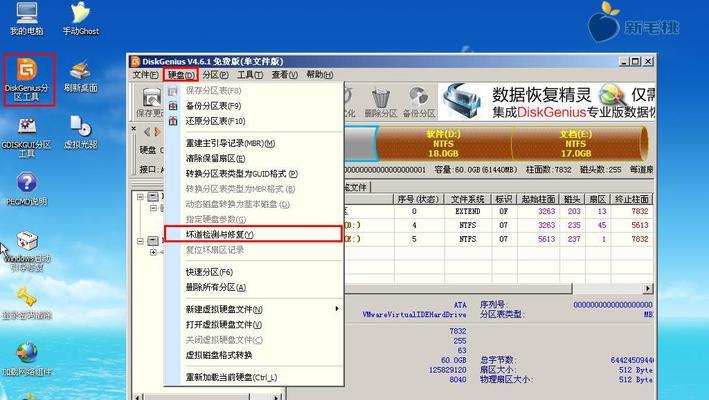The image size is (709, 400).
Task: Open the 硬盘(D) menu
Action: point(180,75)
